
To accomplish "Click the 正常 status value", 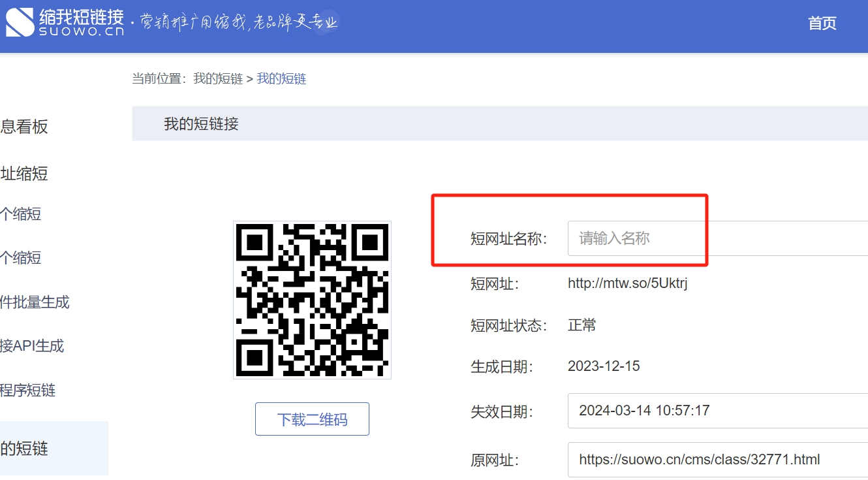I will pos(582,325).
